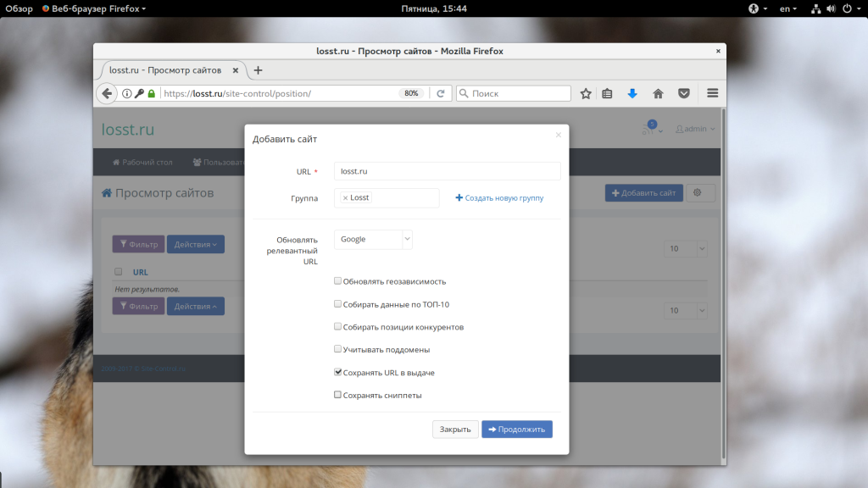Open the en keyboard layout menu
Screen dimensions: 868x488
click(x=788, y=8)
